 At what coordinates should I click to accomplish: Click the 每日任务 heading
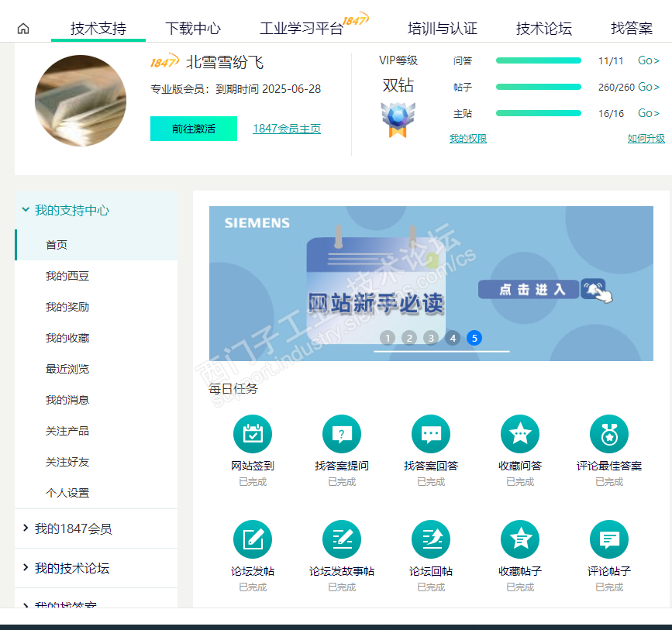point(233,389)
